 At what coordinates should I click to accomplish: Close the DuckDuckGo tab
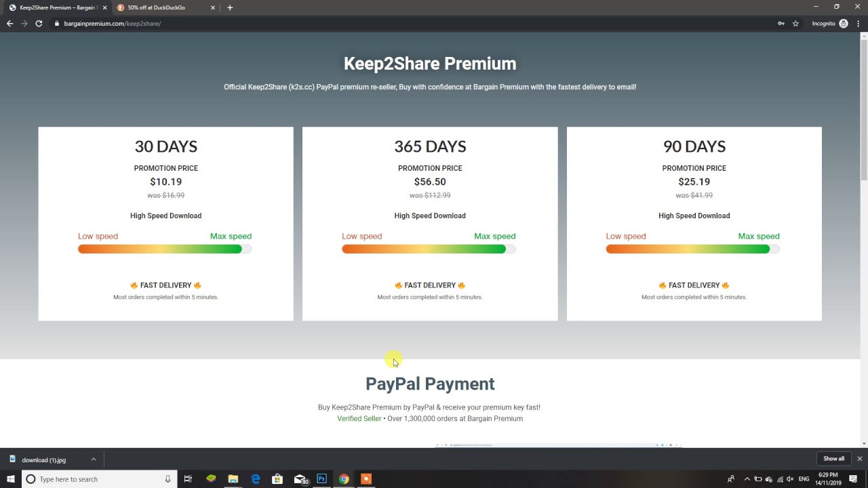(213, 7)
